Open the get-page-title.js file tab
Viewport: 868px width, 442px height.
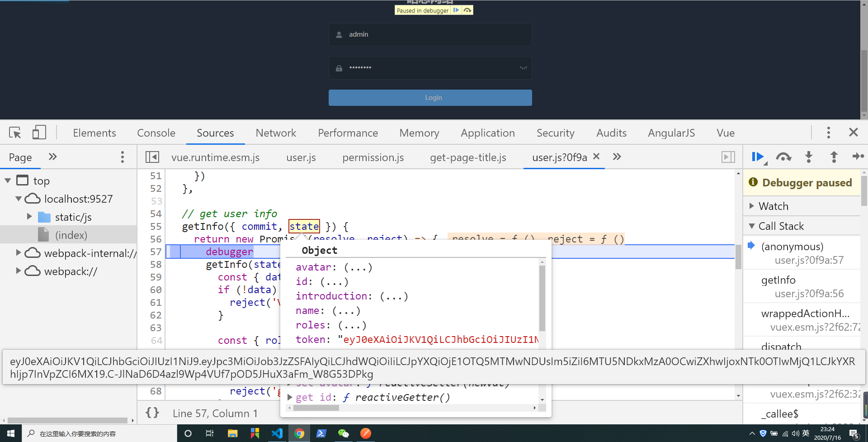(x=468, y=157)
